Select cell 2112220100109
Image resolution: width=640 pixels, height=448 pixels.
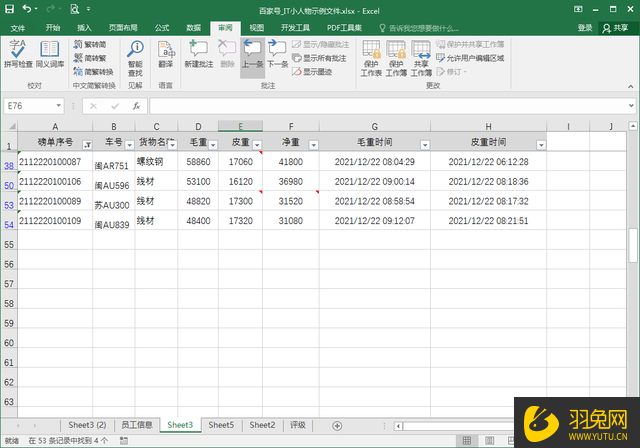(55, 221)
